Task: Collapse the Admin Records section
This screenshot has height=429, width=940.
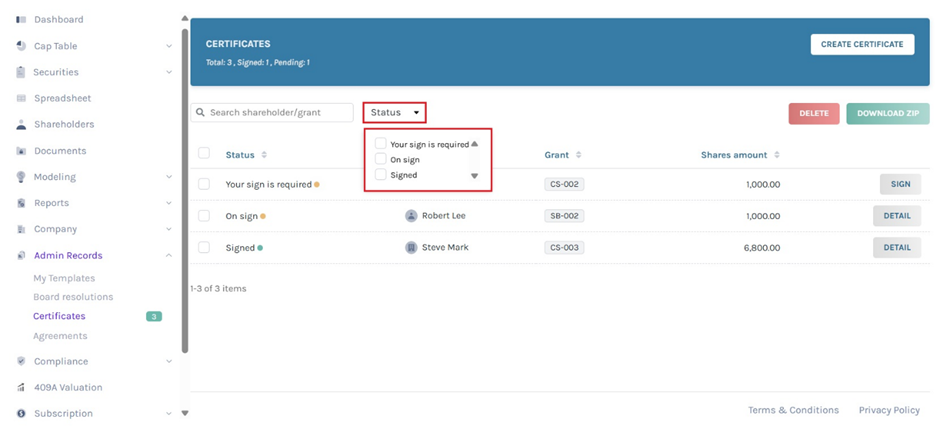Action: [168, 256]
